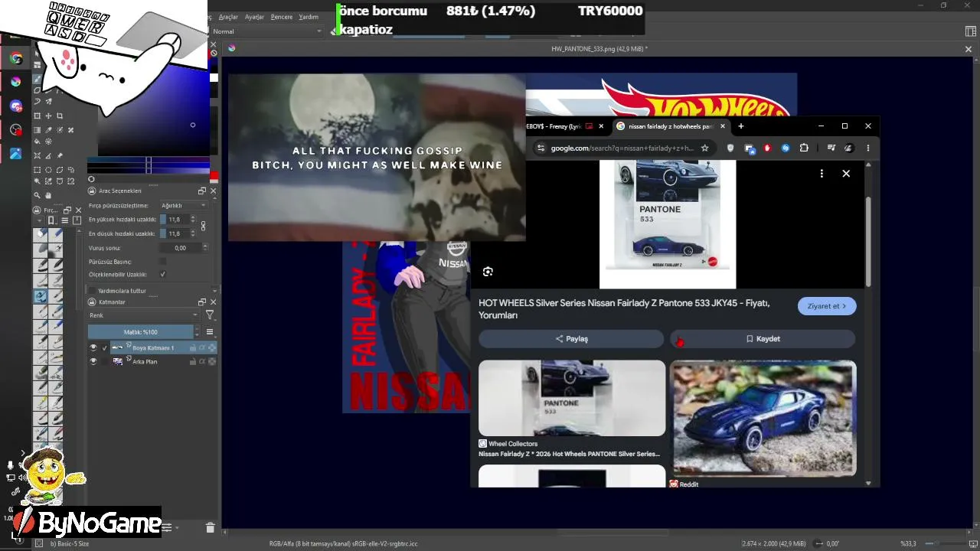Select the Freehand Brush tool
Image resolution: width=980 pixels, height=551 pixels.
click(37, 79)
